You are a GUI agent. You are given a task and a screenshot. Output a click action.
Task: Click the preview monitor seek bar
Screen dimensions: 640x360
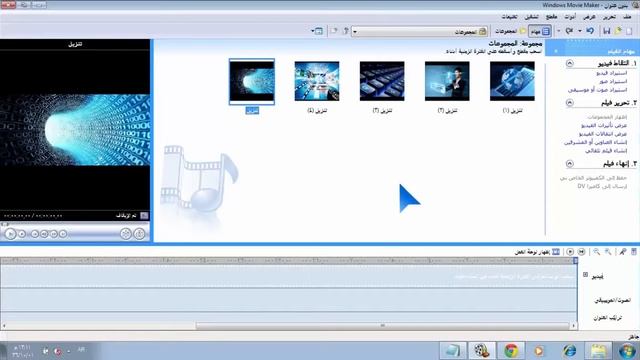(75, 224)
